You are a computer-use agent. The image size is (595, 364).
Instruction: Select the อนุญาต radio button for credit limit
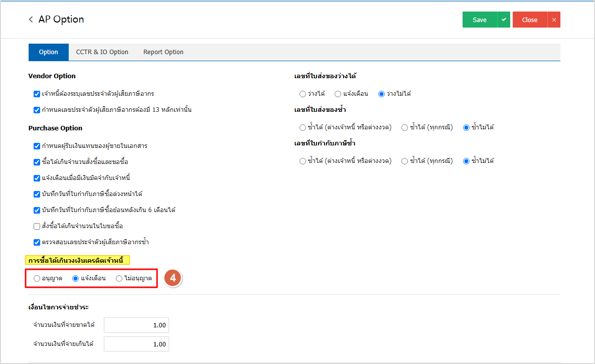coord(37,278)
